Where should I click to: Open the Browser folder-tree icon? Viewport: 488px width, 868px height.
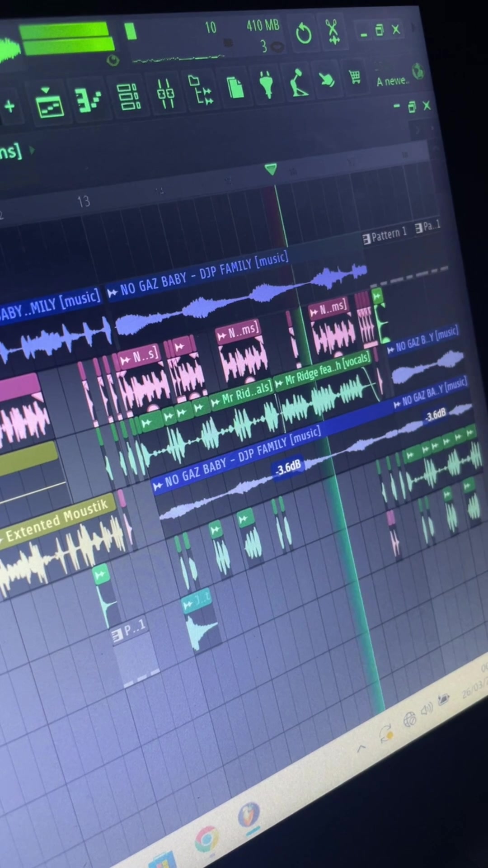tap(201, 90)
